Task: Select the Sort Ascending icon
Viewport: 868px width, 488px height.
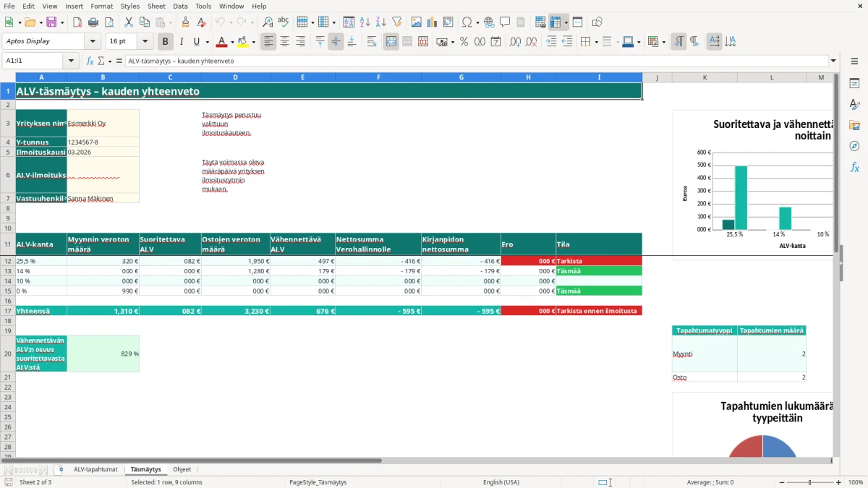Action: pyautogui.click(x=365, y=22)
